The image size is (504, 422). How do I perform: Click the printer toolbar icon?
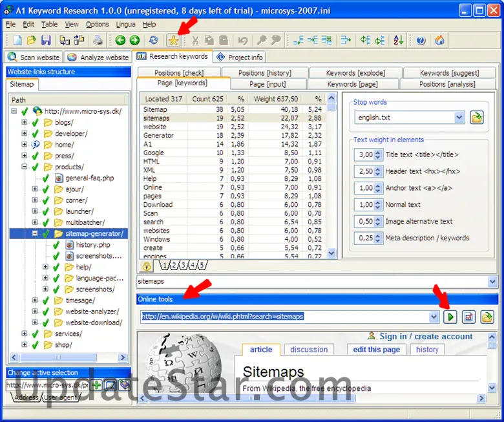pos(98,40)
